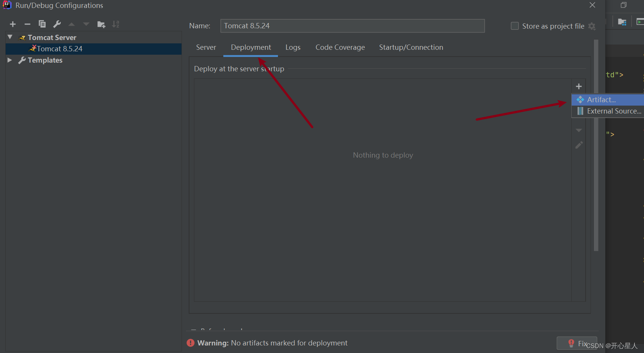Open the Code Coverage tab
The image size is (644, 353).
(x=340, y=48)
